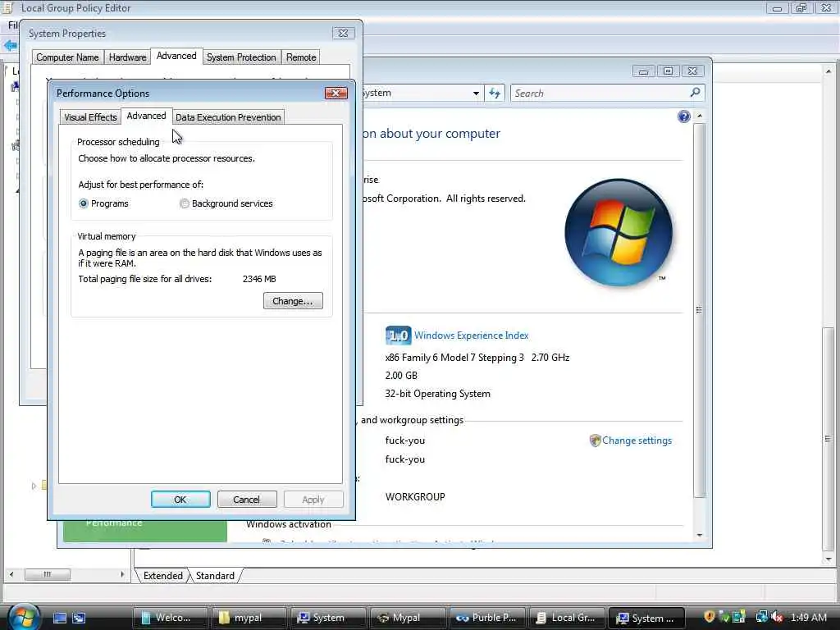
Task: Click the WORKGROUP text
Action: pos(415,496)
